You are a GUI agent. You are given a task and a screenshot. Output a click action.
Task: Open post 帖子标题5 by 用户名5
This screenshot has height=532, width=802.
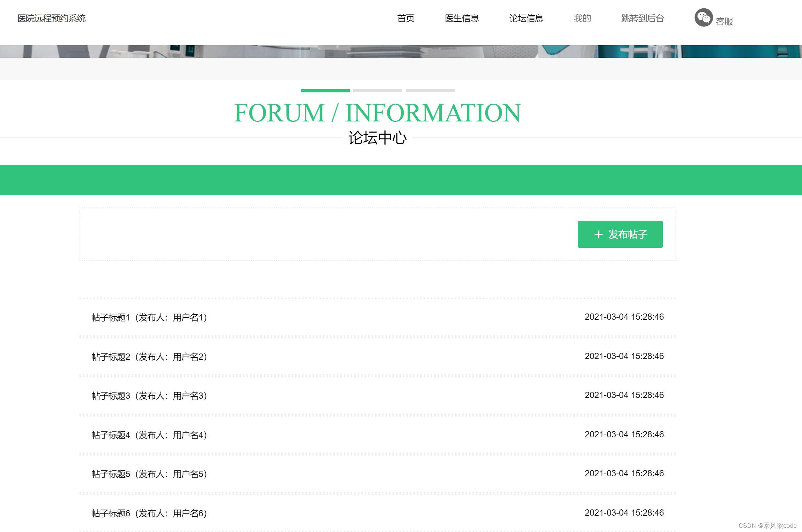tap(149, 474)
